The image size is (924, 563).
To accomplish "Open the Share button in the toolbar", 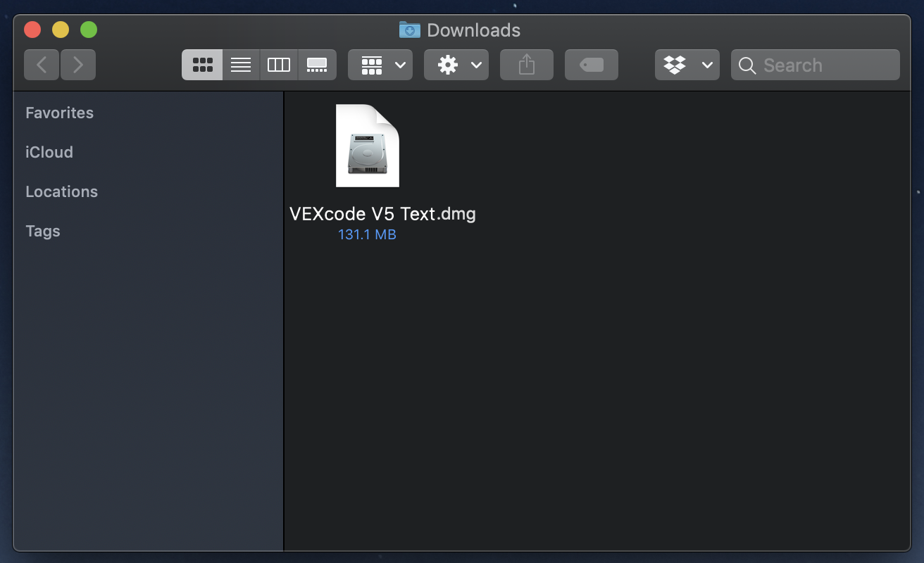I will coord(526,64).
